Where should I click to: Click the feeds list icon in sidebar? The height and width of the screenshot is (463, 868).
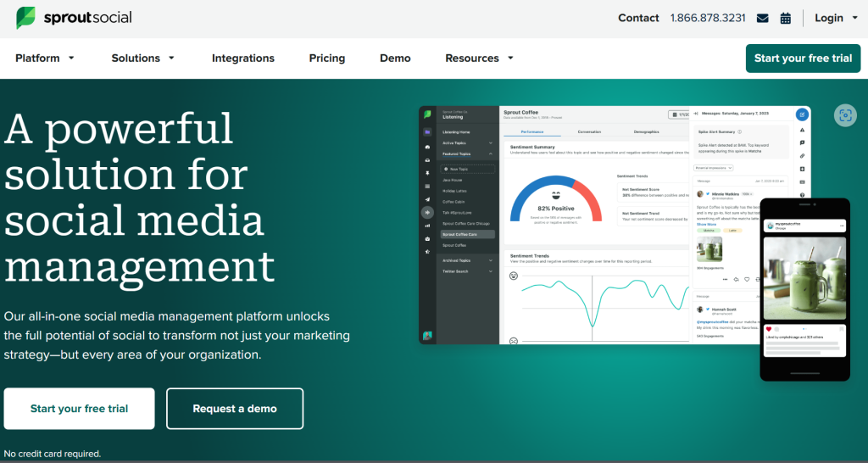point(427,187)
